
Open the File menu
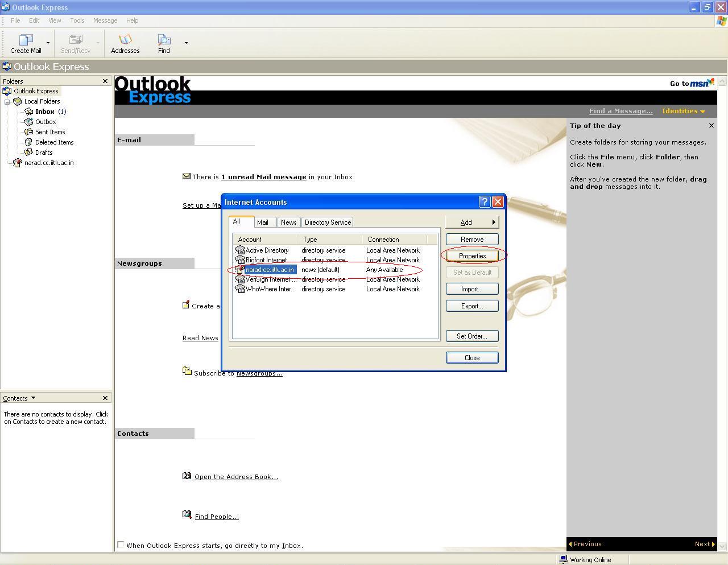click(x=15, y=20)
